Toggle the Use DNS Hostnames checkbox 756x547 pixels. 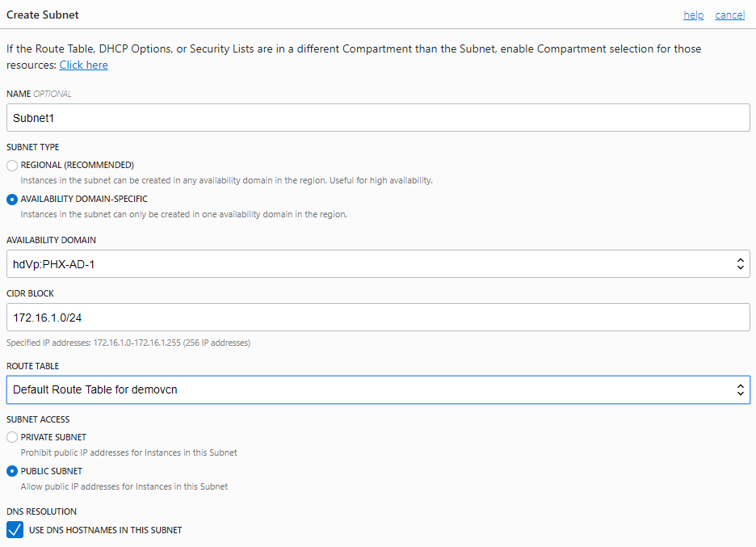click(x=14, y=530)
